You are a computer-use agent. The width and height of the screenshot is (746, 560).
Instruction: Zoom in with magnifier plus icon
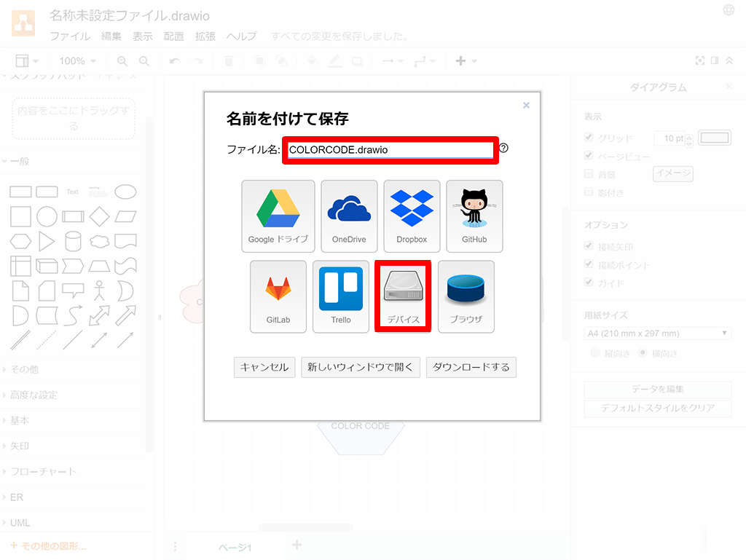122,61
